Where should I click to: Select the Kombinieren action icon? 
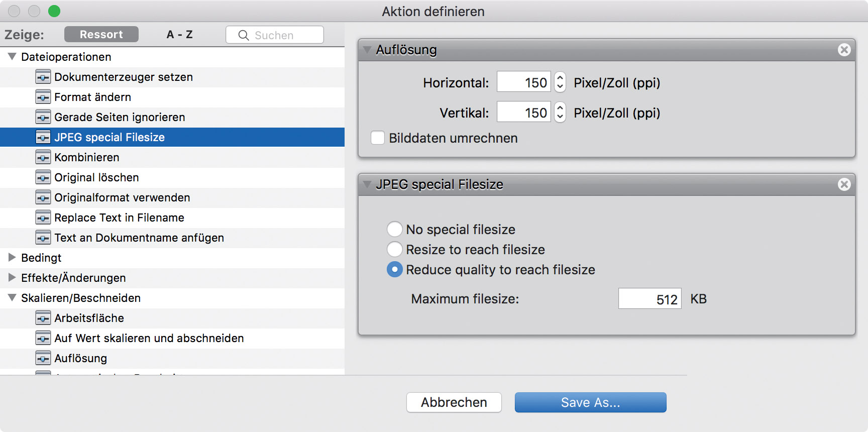tap(43, 158)
